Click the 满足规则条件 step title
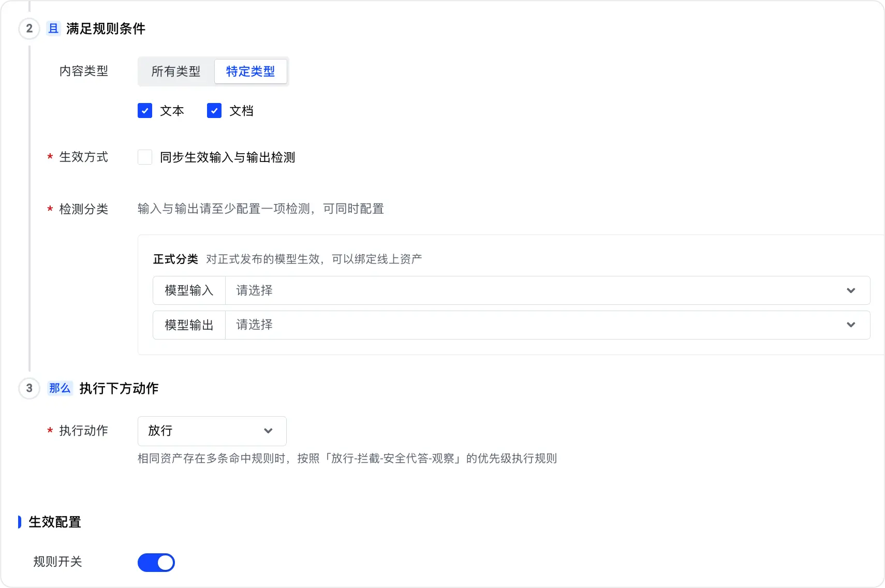 [106, 29]
